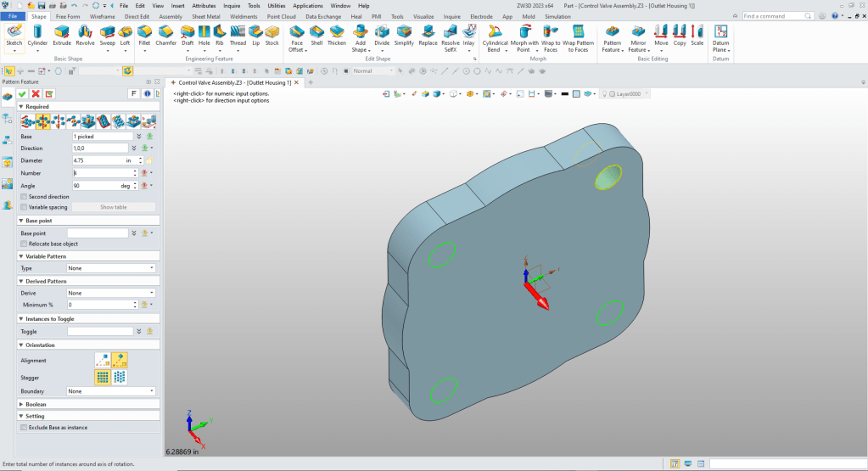This screenshot has width=868, height=471.
Task: Open the Attributes menu
Action: tap(204, 5)
